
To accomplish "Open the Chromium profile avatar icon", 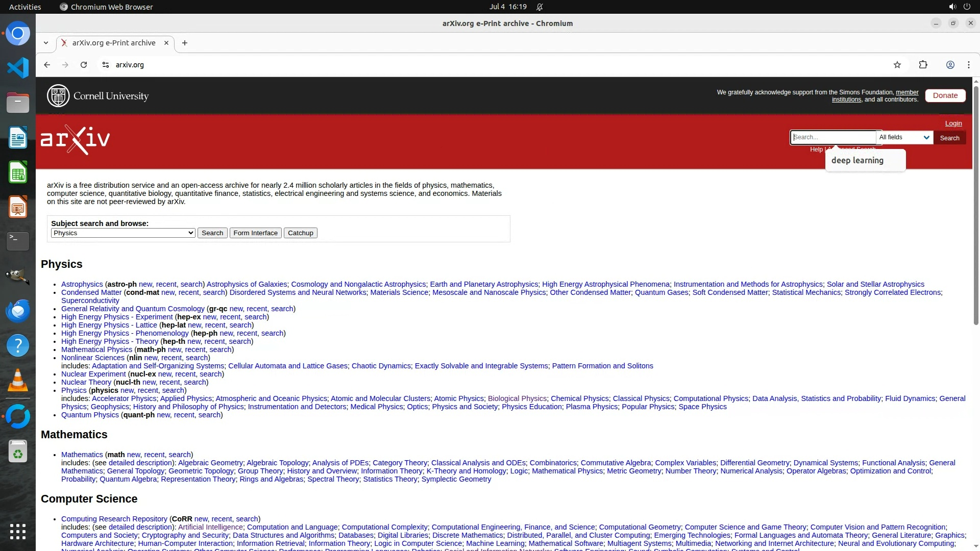I will point(950,65).
